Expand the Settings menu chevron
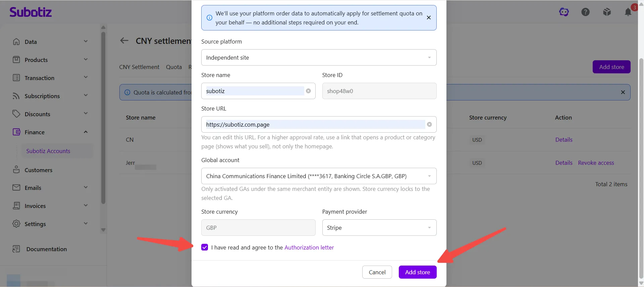 tap(86, 223)
